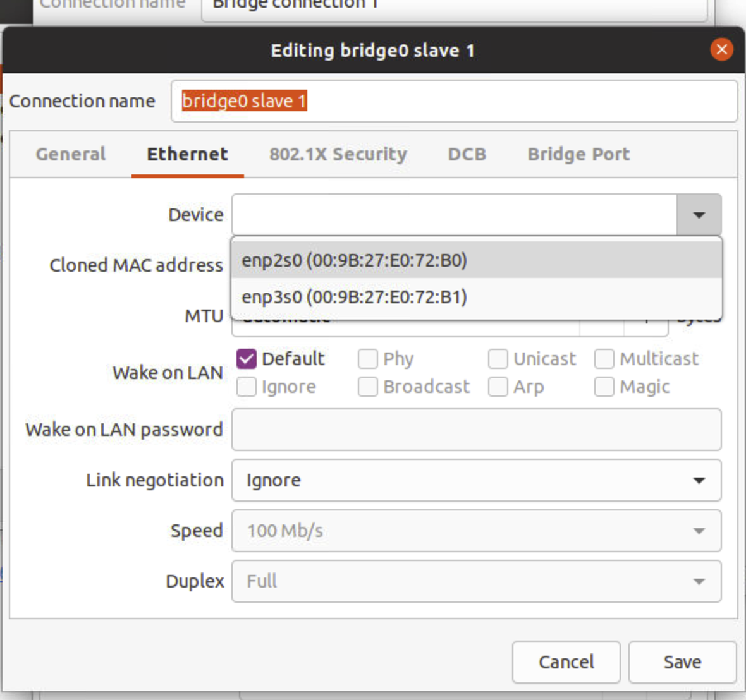
Task: Close the Editing bridge0 slave 1 dialog
Action: coord(721,49)
